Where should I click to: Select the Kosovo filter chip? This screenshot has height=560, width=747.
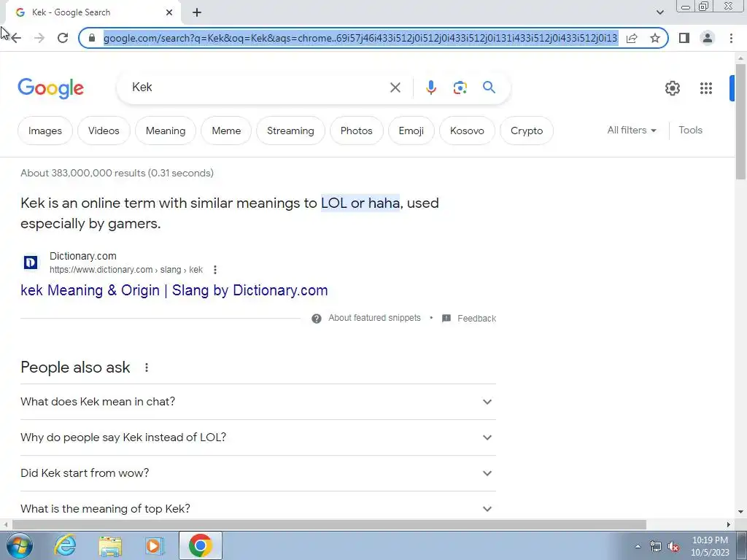click(467, 131)
